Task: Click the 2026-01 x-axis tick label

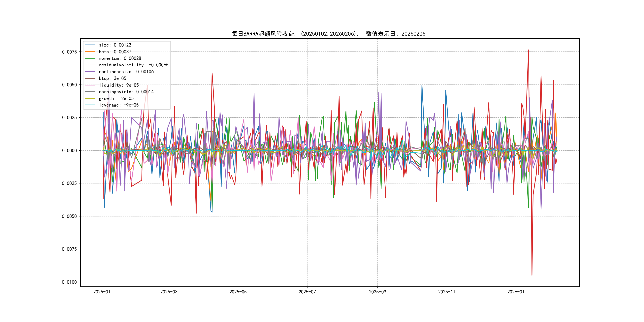Action: [x=516, y=292]
